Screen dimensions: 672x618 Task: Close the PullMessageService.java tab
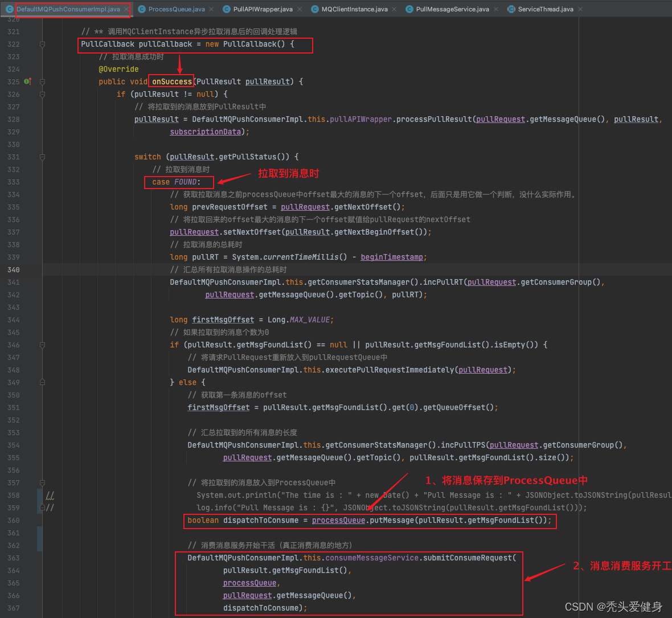pyautogui.click(x=495, y=9)
